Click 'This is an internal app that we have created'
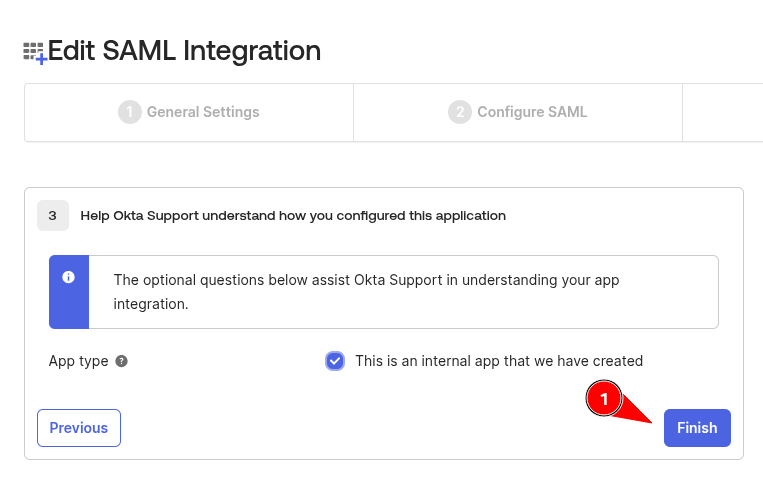 (499, 361)
